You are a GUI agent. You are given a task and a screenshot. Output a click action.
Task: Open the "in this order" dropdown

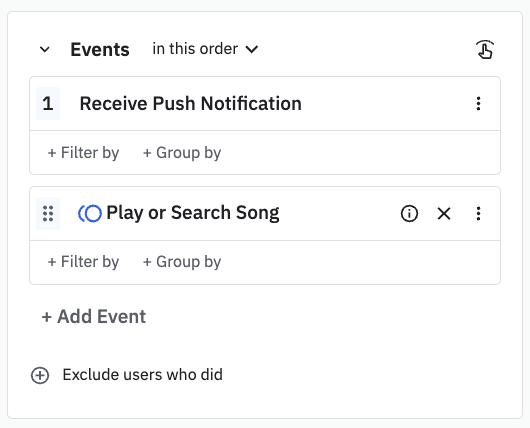point(205,49)
